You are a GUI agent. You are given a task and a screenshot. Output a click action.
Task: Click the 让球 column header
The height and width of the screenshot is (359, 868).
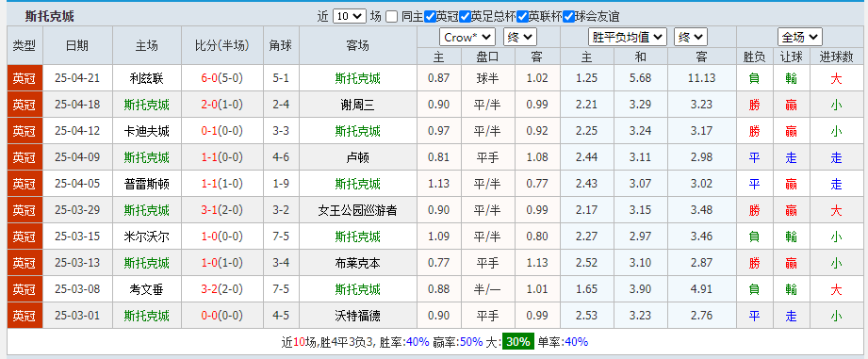791,57
